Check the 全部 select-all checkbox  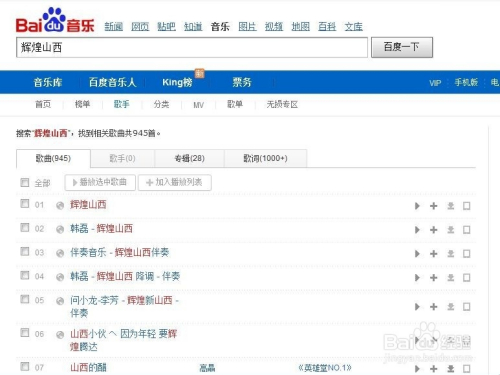click(x=25, y=182)
